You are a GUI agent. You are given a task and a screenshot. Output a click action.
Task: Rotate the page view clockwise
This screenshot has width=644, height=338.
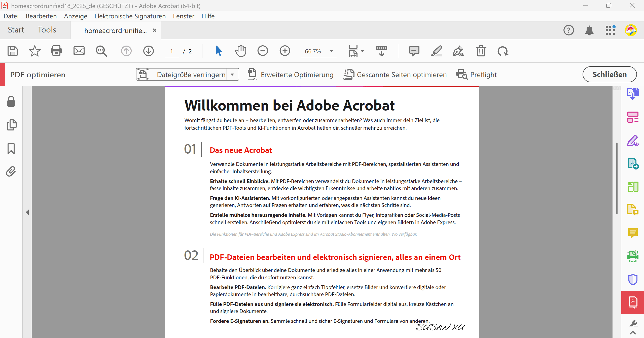pyautogui.click(x=503, y=51)
